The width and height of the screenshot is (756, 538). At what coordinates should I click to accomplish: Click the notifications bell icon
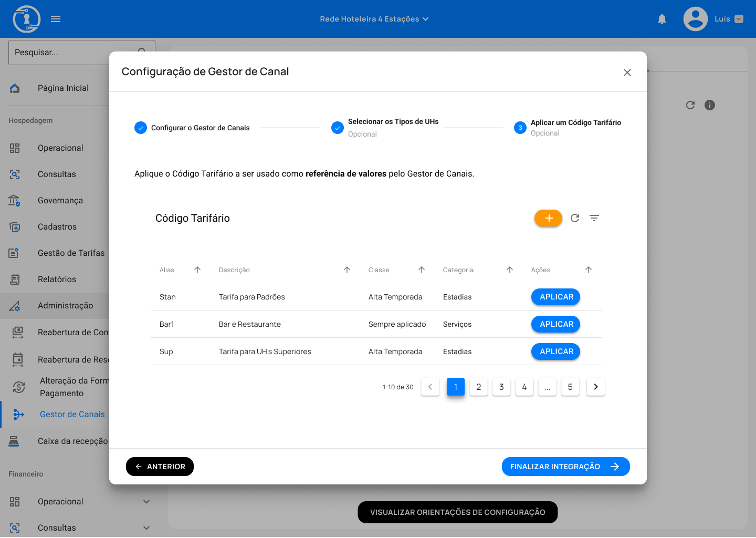(662, 19)
